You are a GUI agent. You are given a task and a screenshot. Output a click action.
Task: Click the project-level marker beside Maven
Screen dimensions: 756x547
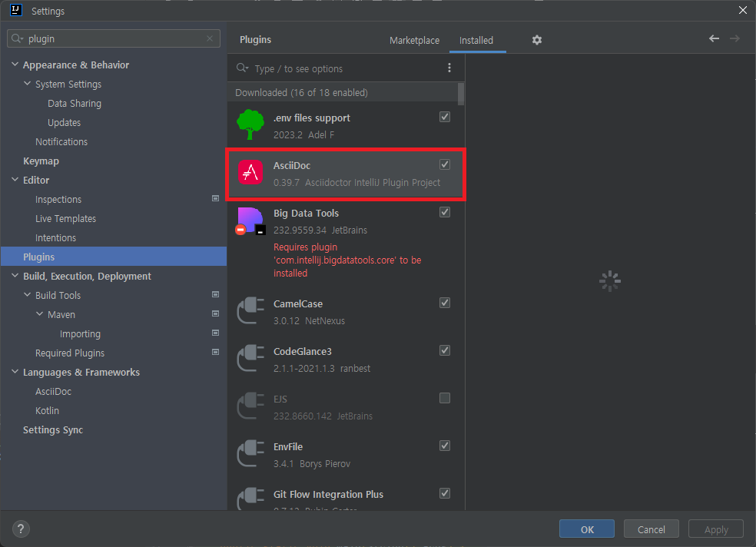tap(216, 313)
